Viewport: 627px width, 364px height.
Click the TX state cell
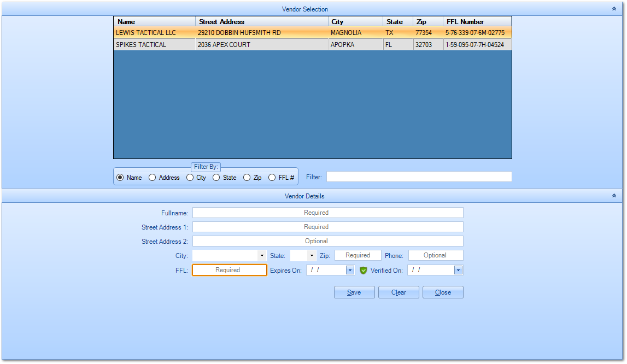click(x=398, y=32)
